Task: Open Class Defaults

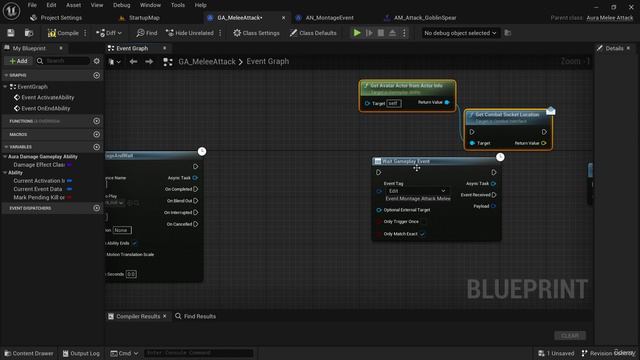Action: [313, 33]
